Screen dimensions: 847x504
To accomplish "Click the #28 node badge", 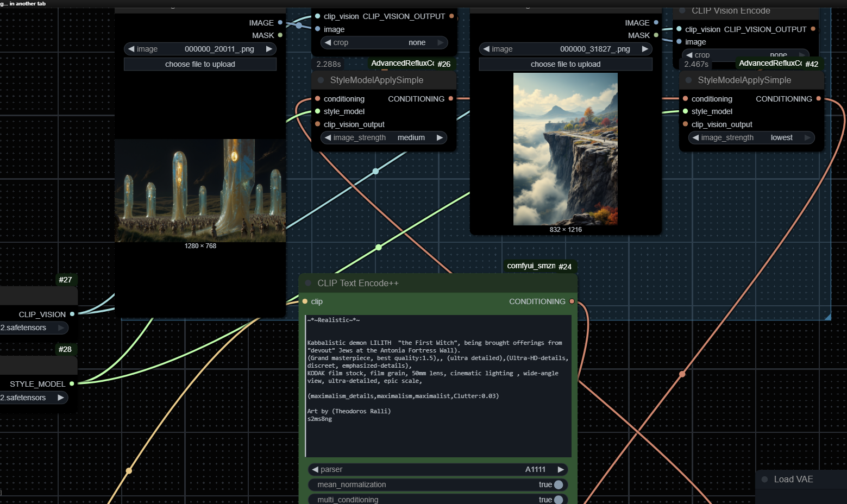I will (65, 349).
